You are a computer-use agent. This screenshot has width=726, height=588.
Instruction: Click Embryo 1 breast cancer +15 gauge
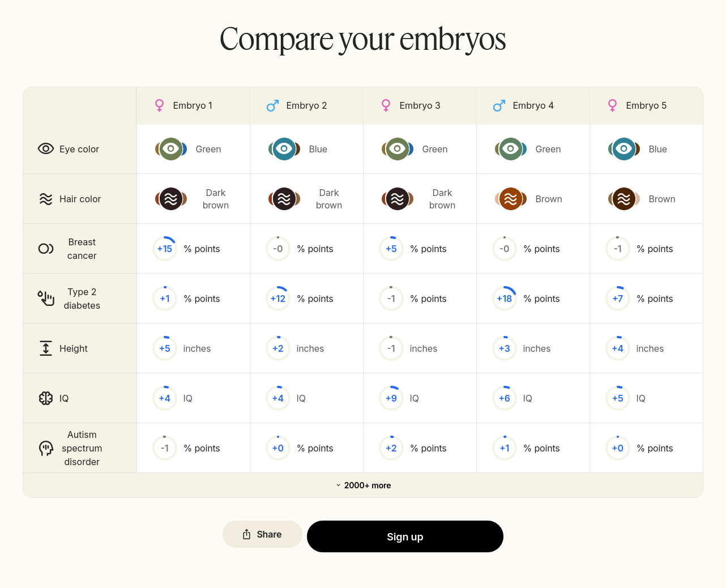pos(165,249)
